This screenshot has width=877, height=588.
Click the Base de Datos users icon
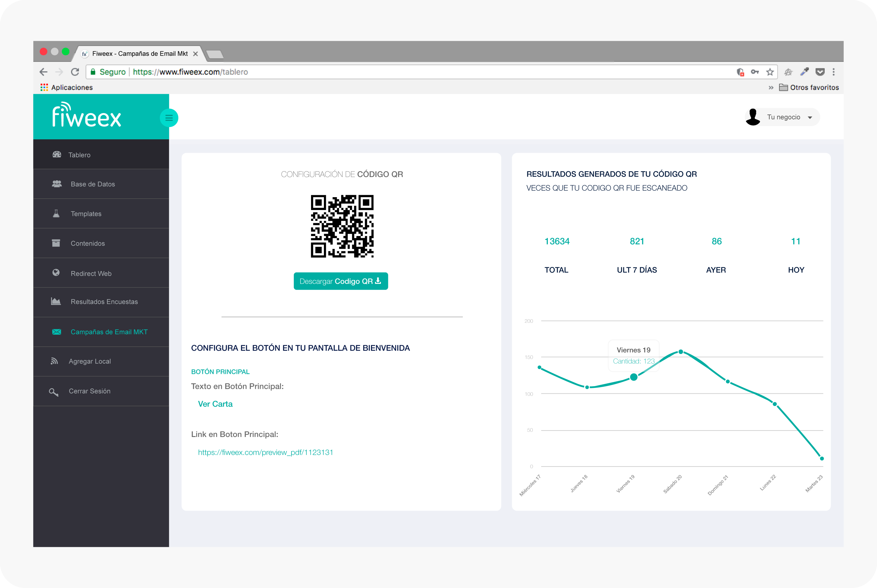pyautogui.click(x=57, y=184)
